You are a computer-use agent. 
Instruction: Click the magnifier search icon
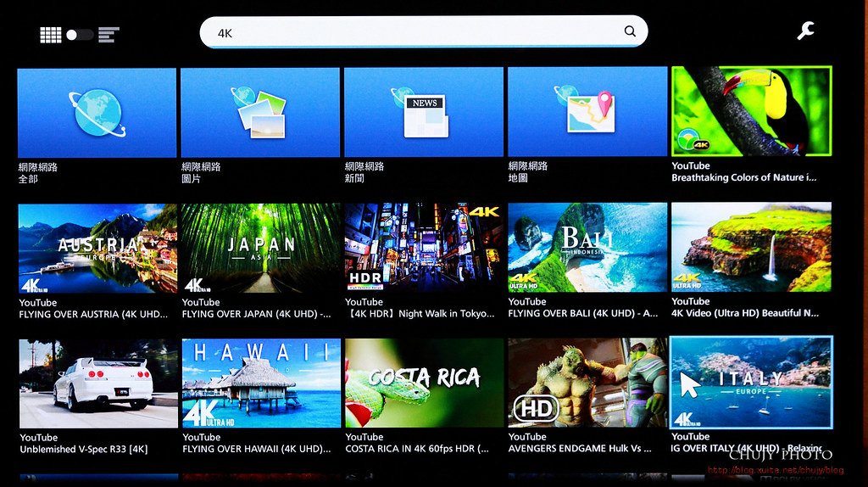pyautogui.click(x=630, y=31)
